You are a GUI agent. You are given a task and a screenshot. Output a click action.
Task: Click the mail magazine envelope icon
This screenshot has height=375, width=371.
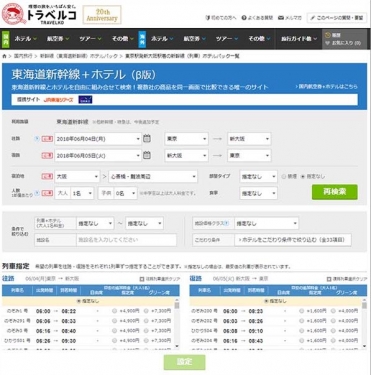(281, 18)
